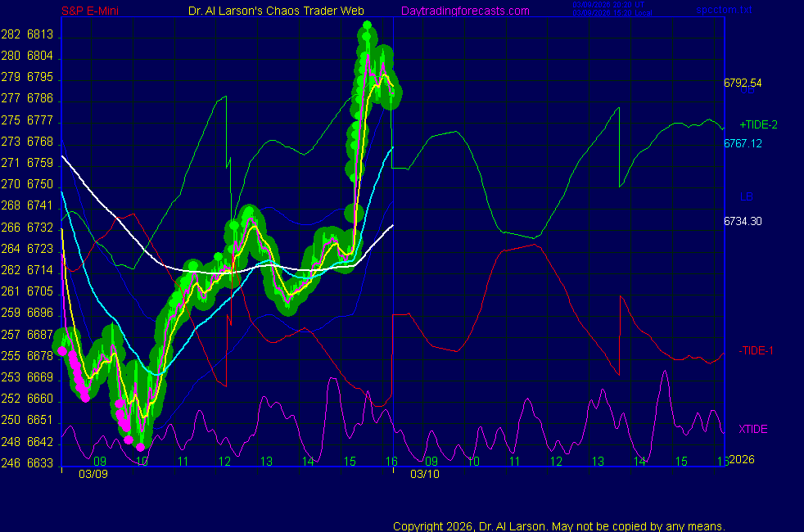This screenshot has height=532, width=804.
Task: Click the 6792.54 yellow price readout
Action: coord(743,83)
